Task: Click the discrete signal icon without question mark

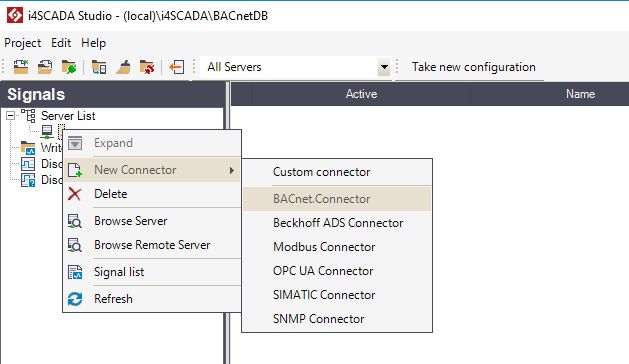Action: point(28,164)
